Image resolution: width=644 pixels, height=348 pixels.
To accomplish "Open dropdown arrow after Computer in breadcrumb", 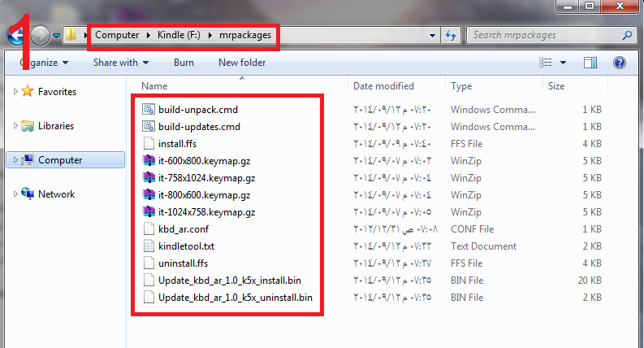I will pyautogui.click(x=149, y=36).
